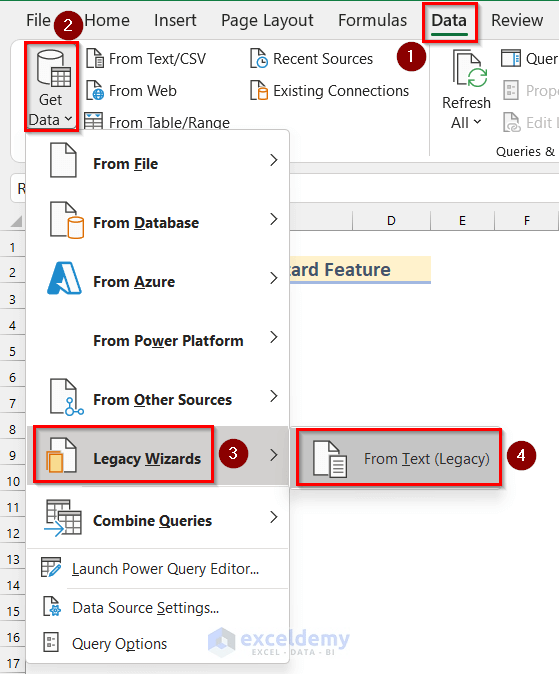Click the From Web globe icon
This screenshot has width=559, height=674.
click(95, 90)
